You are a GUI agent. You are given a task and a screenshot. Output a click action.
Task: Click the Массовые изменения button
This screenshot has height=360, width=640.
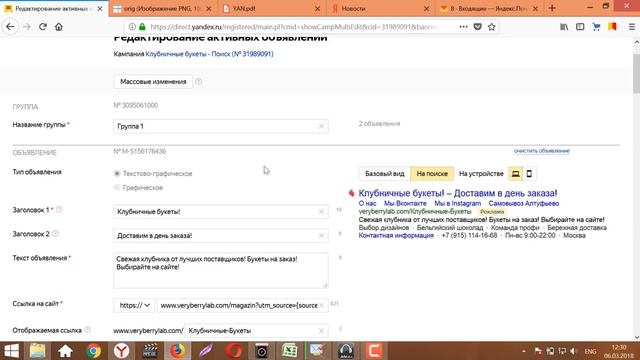coord(153,82)
